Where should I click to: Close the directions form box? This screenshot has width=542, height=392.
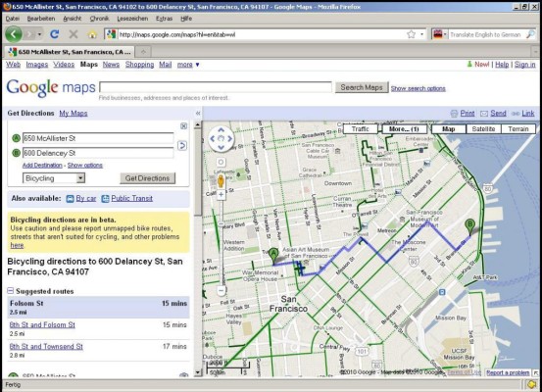pos(184,125)
